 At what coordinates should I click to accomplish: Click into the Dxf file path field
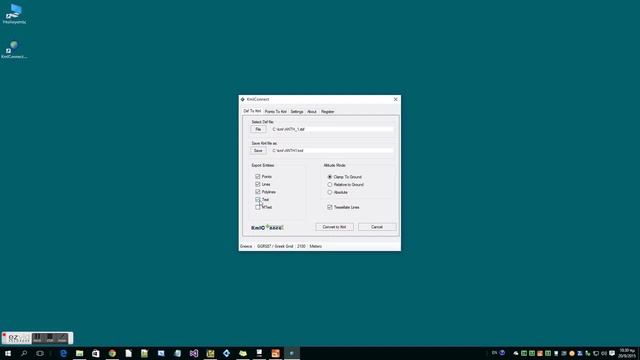click(x=332, y=129)
